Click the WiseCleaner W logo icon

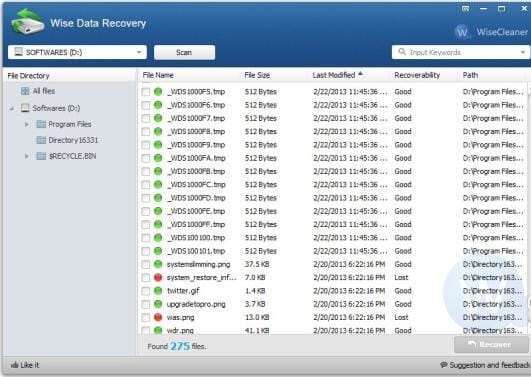pos(462,32)
